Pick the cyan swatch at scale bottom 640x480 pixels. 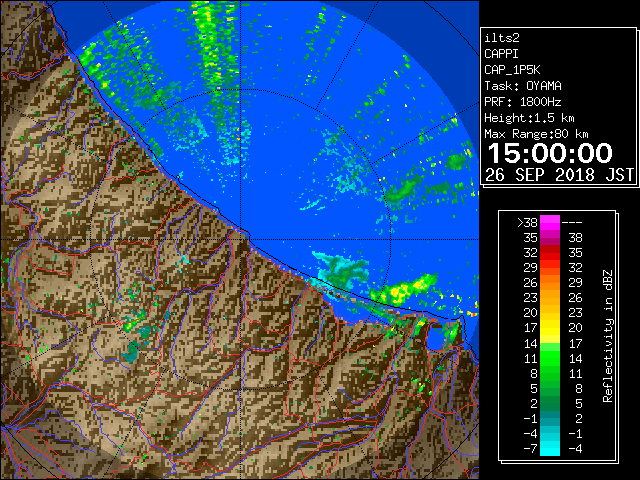550,449
